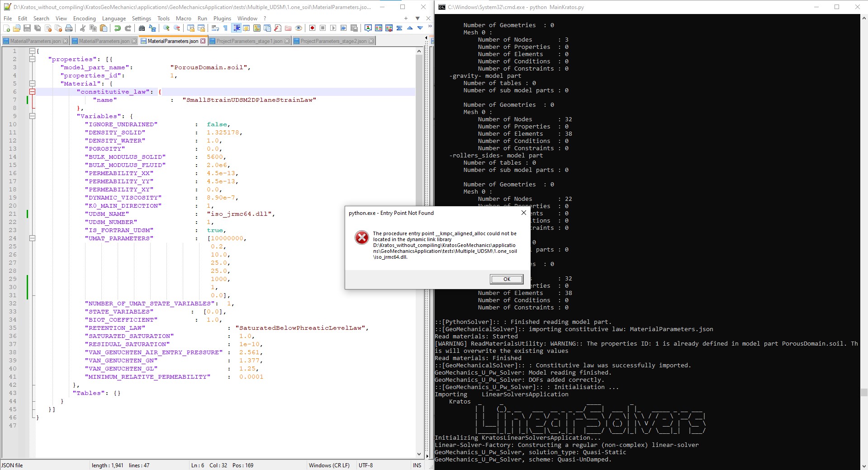Viewport: 868px width, 470px height.
Task: Click Windows (CR LF) in status bar
Action: click(x=329, y=465)
